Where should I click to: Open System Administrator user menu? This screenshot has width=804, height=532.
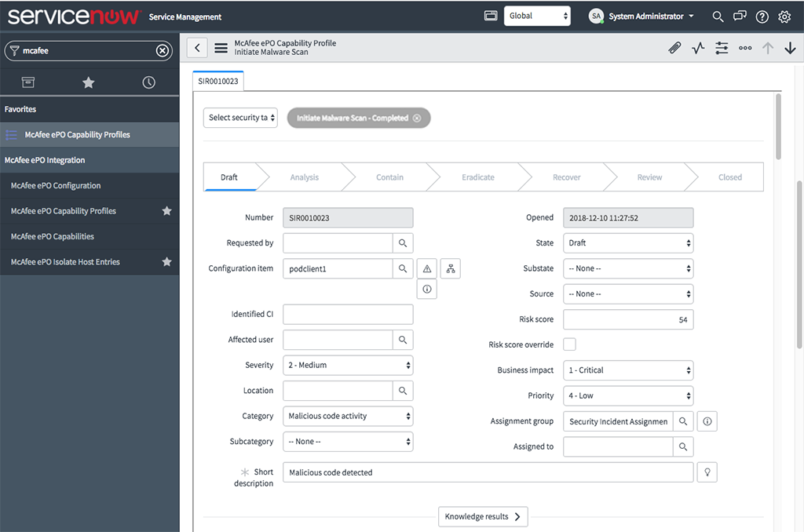pos(641,16)
